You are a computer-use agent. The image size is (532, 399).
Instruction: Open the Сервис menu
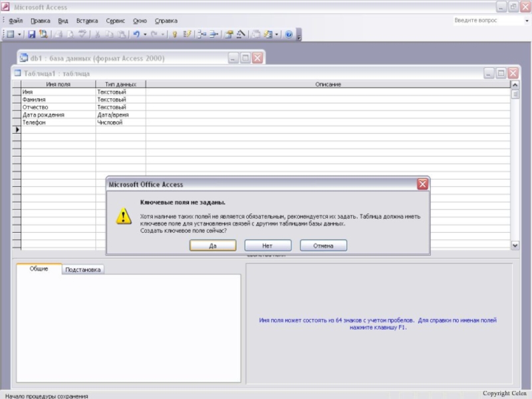pos(115,21)
